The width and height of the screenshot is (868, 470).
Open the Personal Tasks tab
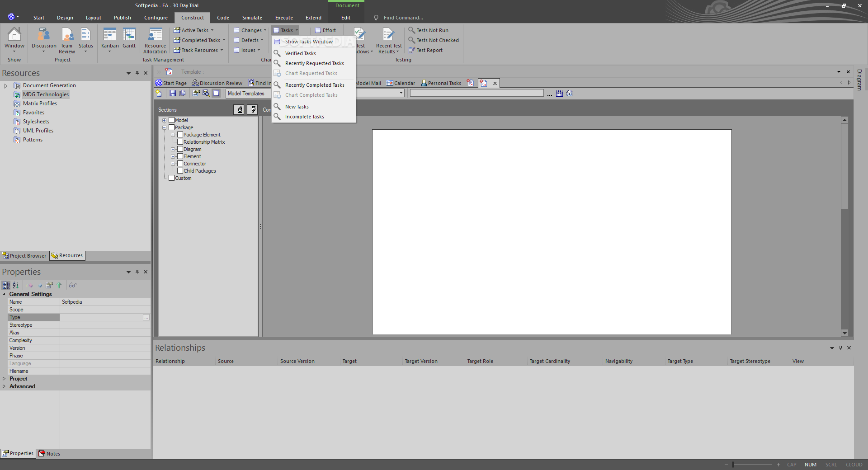441,83
